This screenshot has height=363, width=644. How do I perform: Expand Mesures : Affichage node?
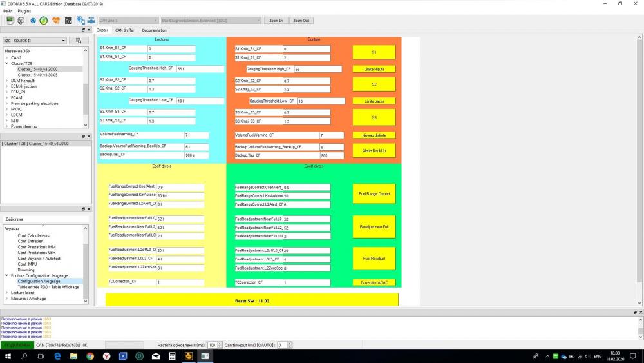6,299
